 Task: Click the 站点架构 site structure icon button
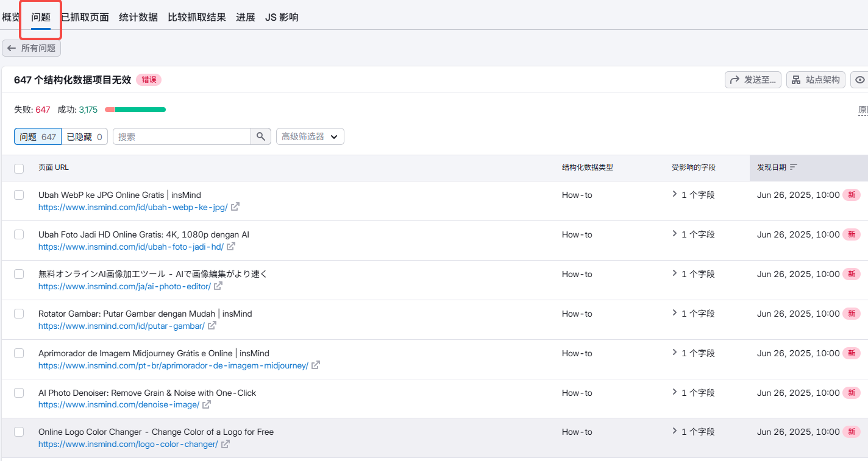815,80
